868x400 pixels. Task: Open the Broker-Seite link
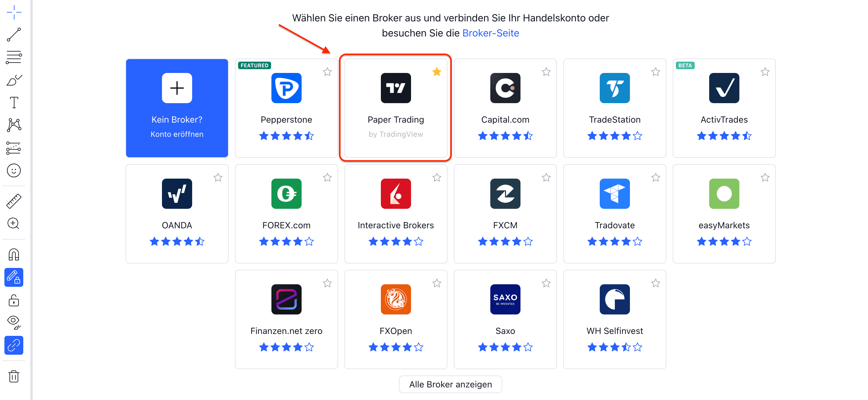(x=491, y=33)
